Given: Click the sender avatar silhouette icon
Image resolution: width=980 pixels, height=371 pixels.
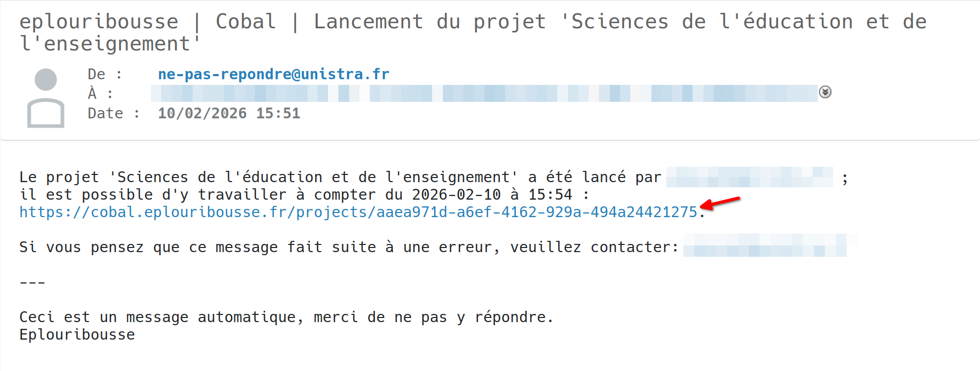Looking at the screenshot, I should coord(46,98).
